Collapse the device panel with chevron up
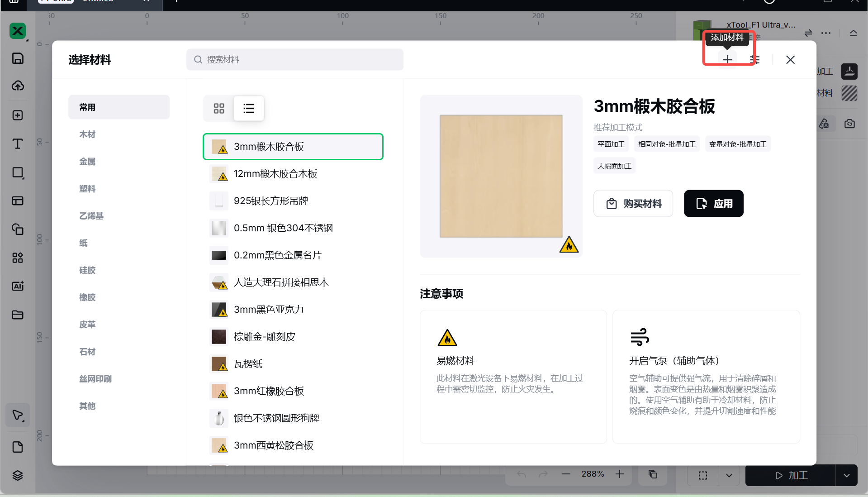Image resolution: width=868 pixels, height=497 pixels. 853,33
